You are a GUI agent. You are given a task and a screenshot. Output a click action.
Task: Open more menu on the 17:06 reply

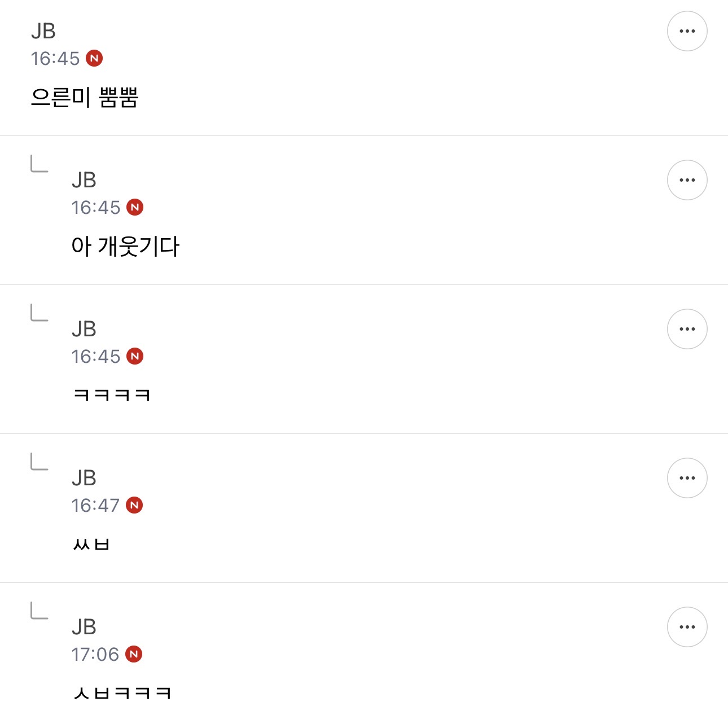coord(687,627)
